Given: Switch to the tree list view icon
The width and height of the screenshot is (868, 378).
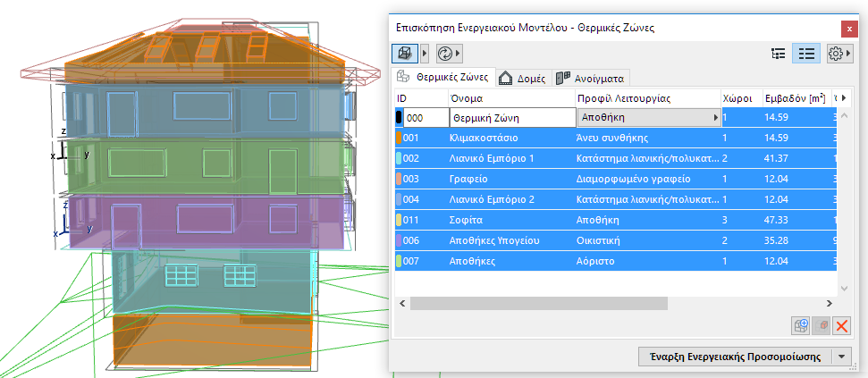Looking at the screenshot, I should (779, 54).
